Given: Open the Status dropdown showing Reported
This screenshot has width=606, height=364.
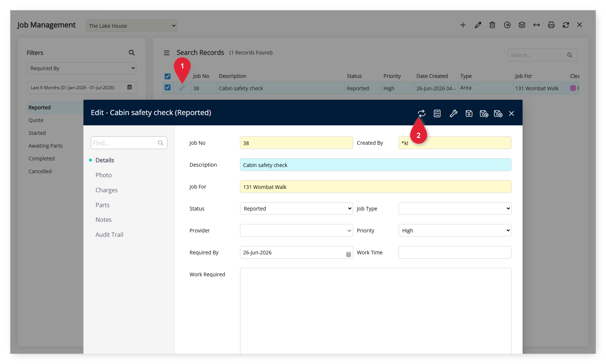Looking at the screenshot, I should (x=296, y=208).
